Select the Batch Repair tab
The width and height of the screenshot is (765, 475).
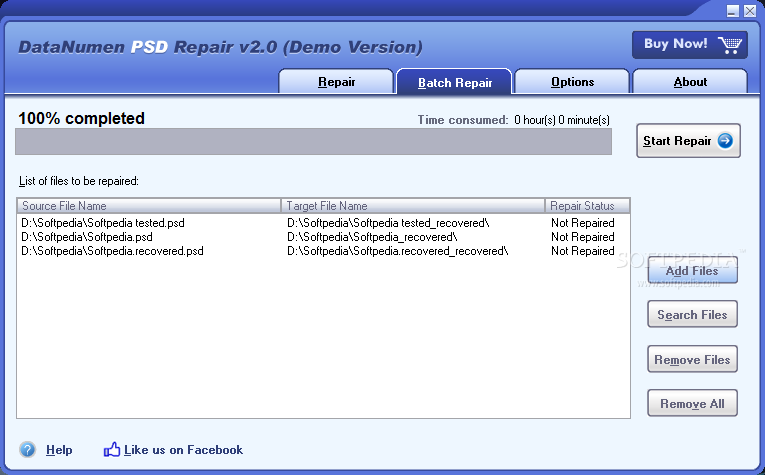pos(454,82)
